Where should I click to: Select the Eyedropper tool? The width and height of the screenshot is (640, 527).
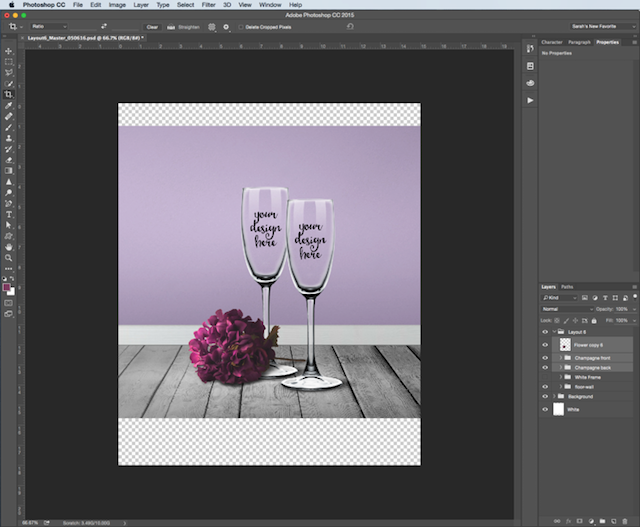click(8, 105)
